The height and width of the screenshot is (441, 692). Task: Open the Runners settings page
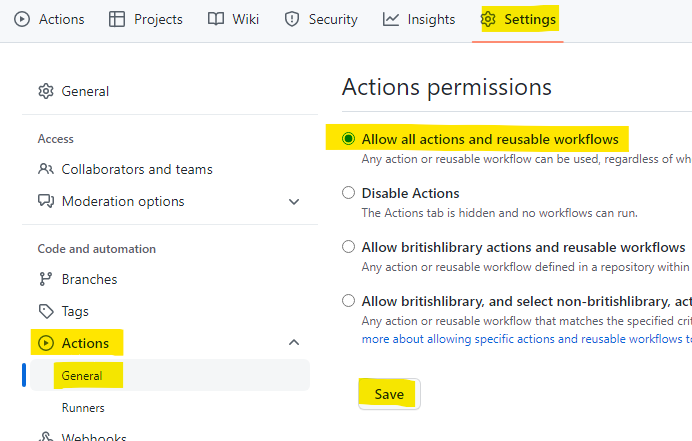83,407
